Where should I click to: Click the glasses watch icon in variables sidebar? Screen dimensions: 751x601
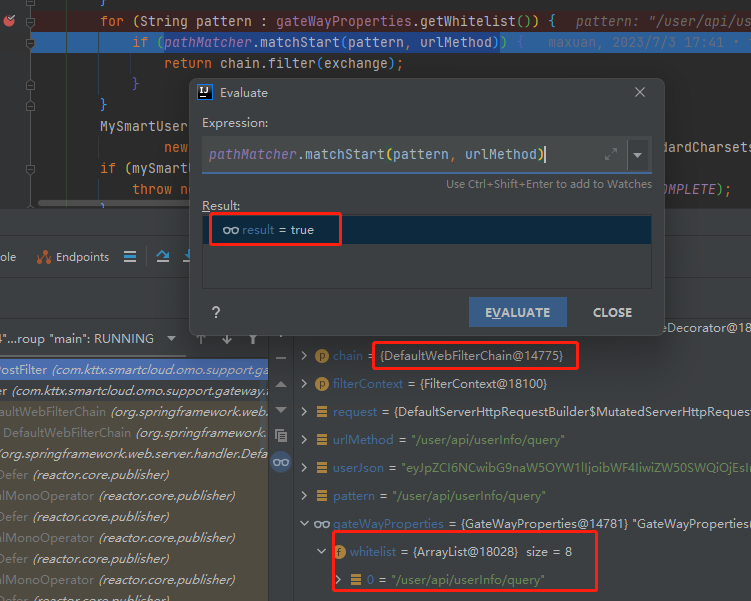coord(281,462)
